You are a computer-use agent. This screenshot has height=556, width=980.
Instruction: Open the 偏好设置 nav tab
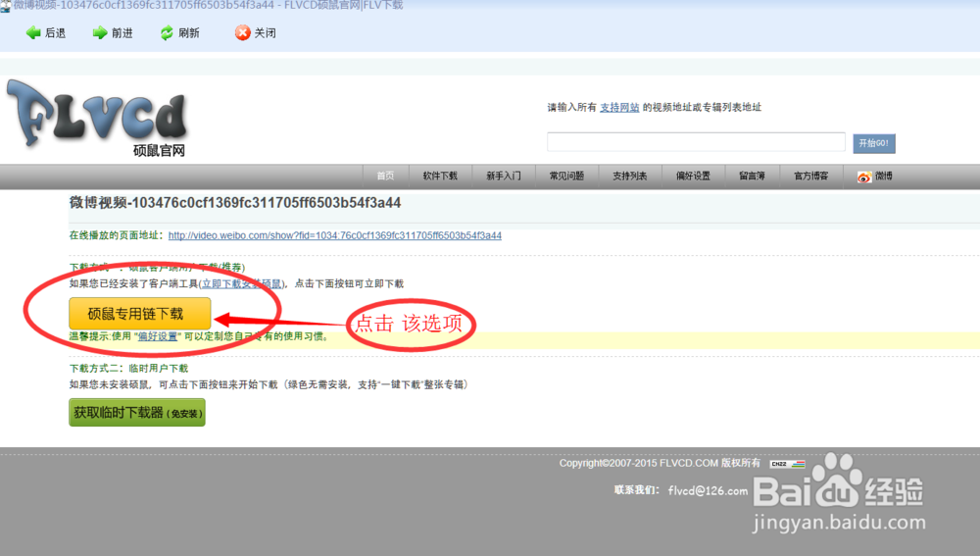(x=693, y=177)
